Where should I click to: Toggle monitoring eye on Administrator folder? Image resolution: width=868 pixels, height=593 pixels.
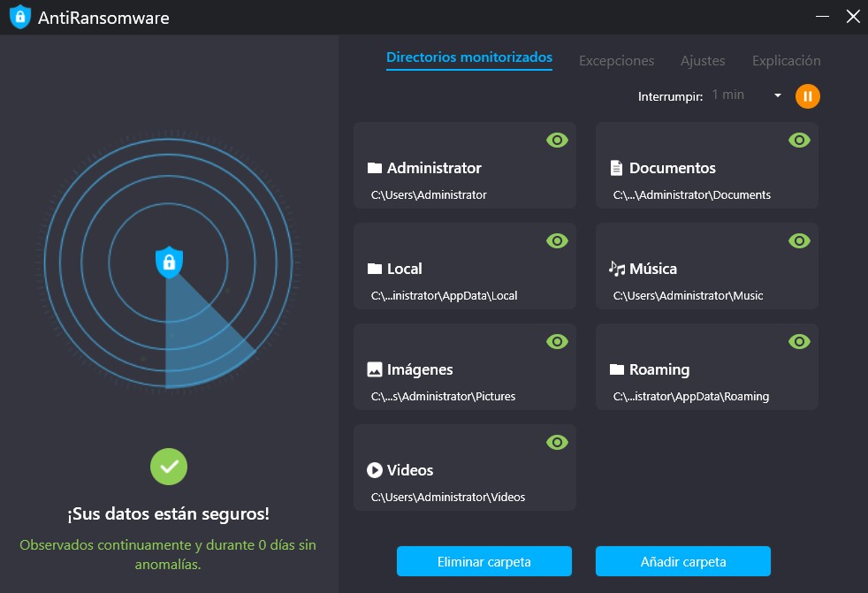[557, 140]
